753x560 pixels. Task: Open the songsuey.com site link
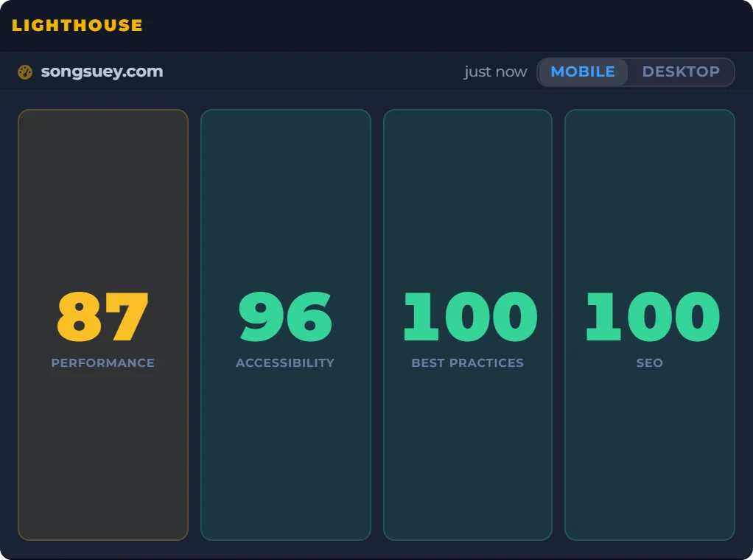point(102,71)
